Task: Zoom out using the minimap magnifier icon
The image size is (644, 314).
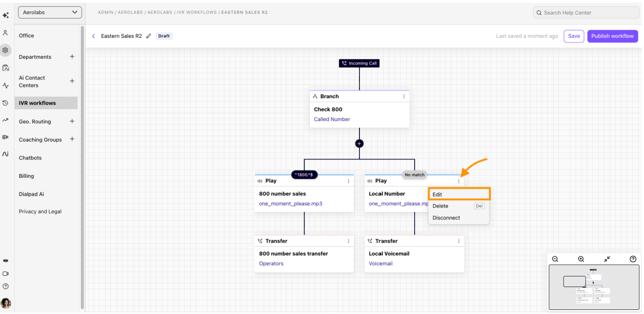Action: [x=555, y=259]
